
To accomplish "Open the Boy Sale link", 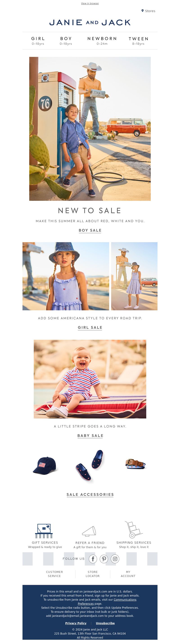I will 90,230.
